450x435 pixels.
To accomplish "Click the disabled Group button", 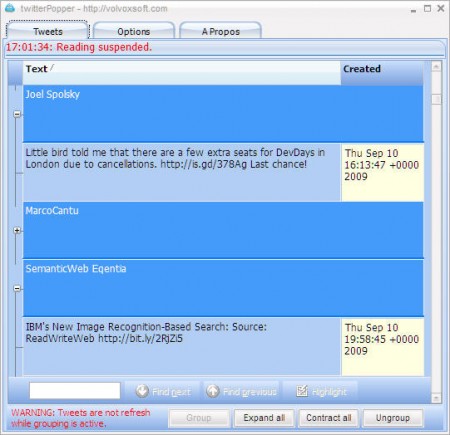I will (x=199, y=418).
